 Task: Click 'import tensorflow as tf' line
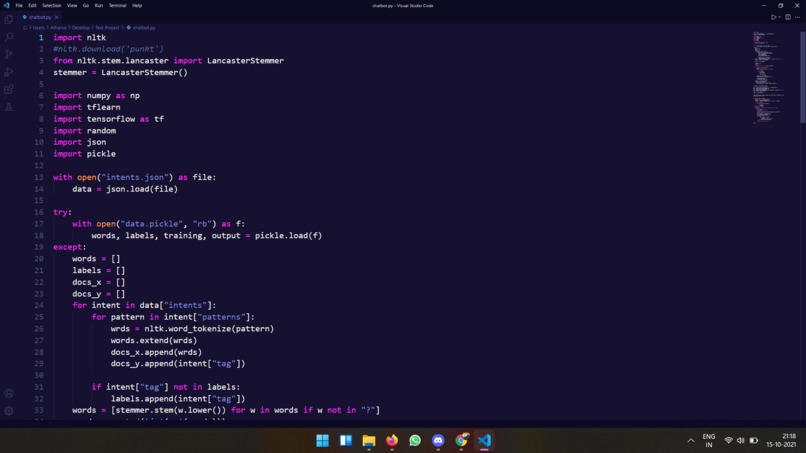click(108, 119)
